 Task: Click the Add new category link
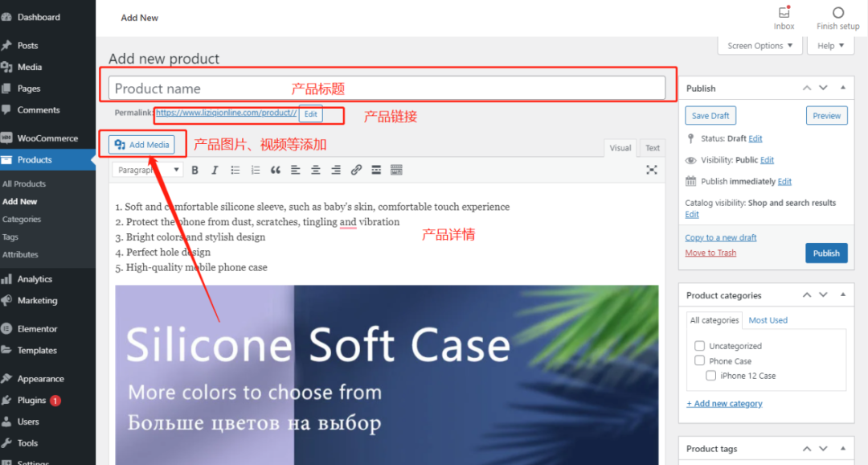(x=724, y=404)
